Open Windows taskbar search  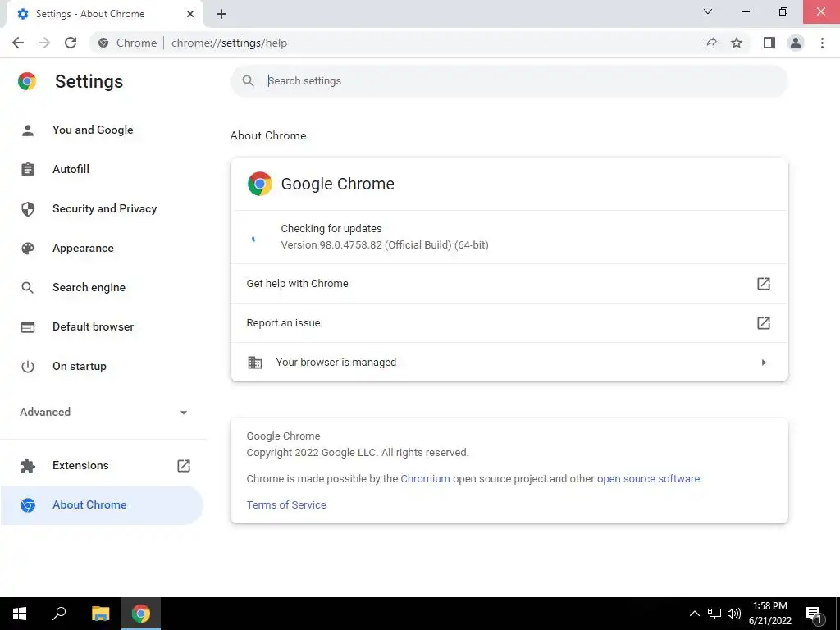click(59, 614)
